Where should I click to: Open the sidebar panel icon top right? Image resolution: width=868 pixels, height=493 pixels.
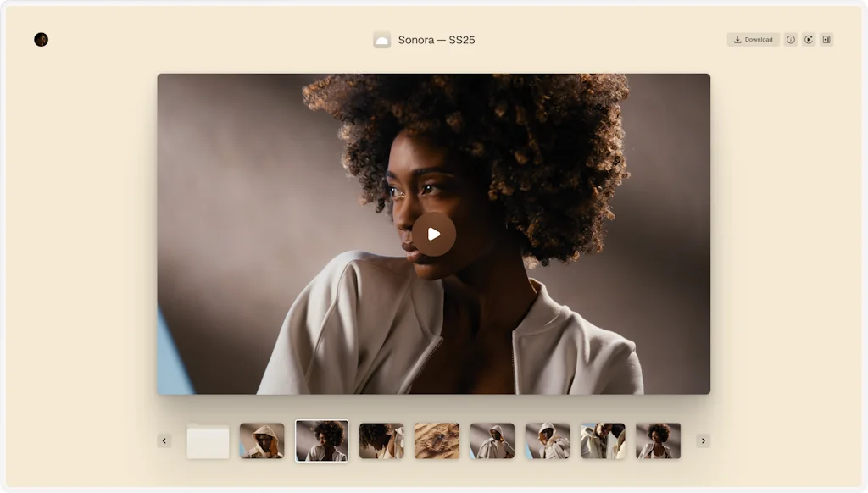coord(826,39)
